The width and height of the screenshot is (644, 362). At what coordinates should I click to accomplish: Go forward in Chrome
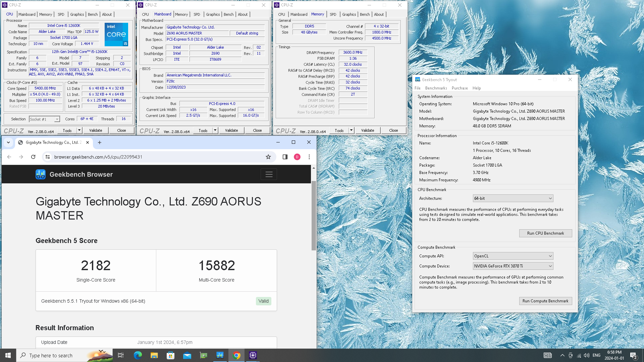(x=21, y=157)
